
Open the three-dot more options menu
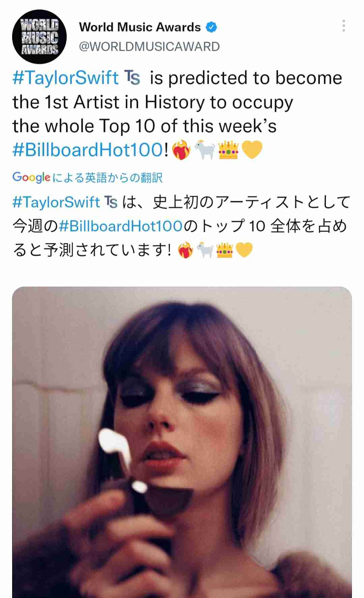(343, 26)
